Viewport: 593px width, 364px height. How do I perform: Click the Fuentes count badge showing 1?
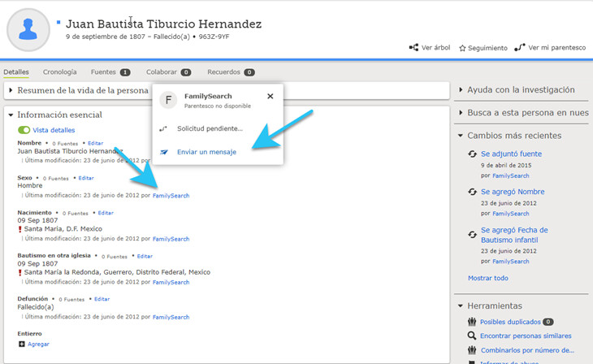(x=125, y=72)
